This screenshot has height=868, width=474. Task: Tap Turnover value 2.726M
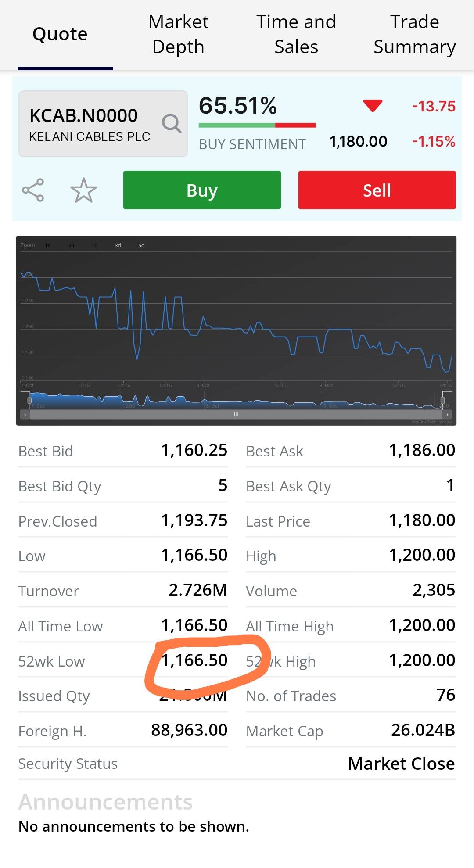198,590
